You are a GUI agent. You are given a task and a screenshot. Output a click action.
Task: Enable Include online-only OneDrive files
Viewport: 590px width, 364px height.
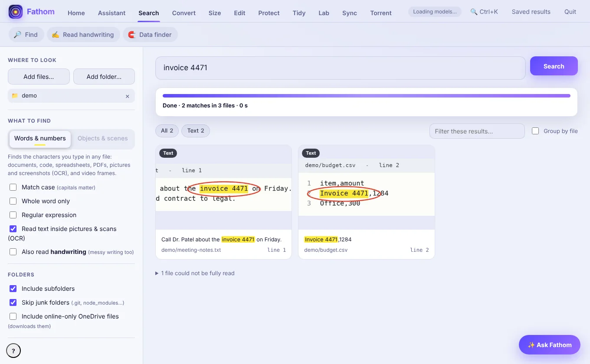pos(13,316)
